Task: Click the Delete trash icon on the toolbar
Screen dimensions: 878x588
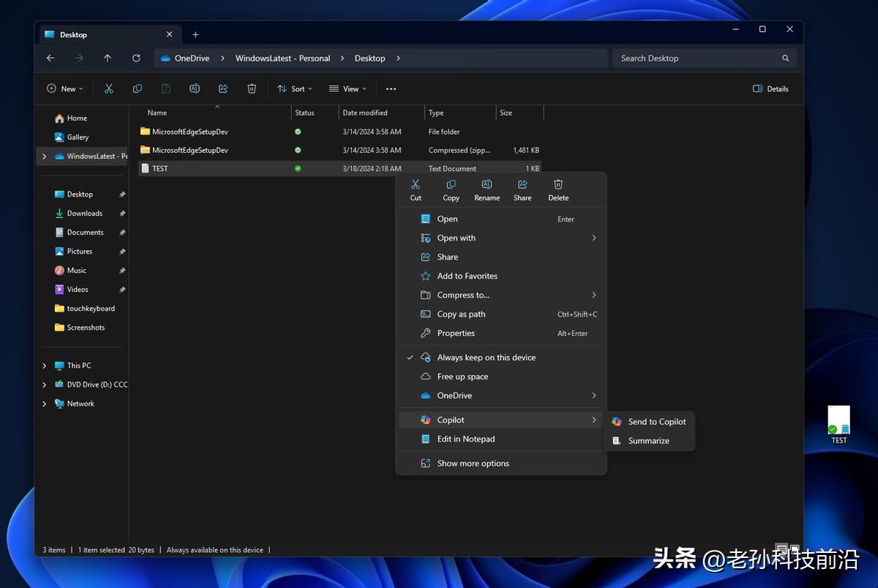Action: pyautogui.click(x=252, y=88)
